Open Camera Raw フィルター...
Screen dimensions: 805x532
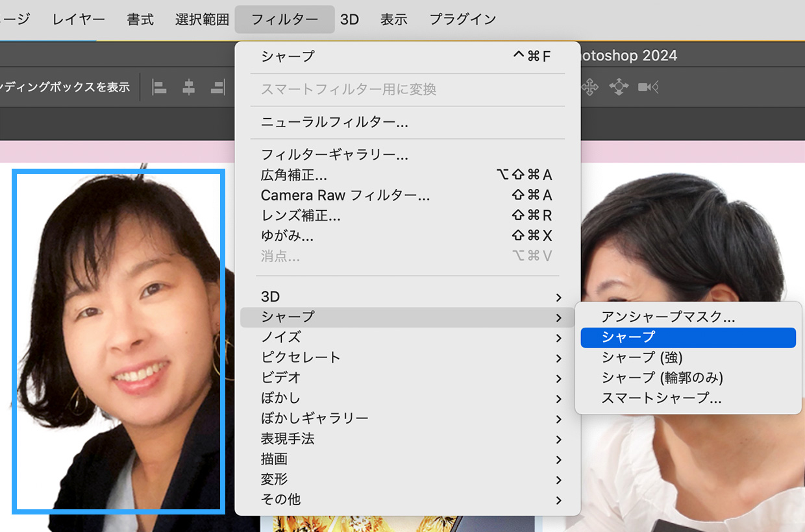click(407, 195)
